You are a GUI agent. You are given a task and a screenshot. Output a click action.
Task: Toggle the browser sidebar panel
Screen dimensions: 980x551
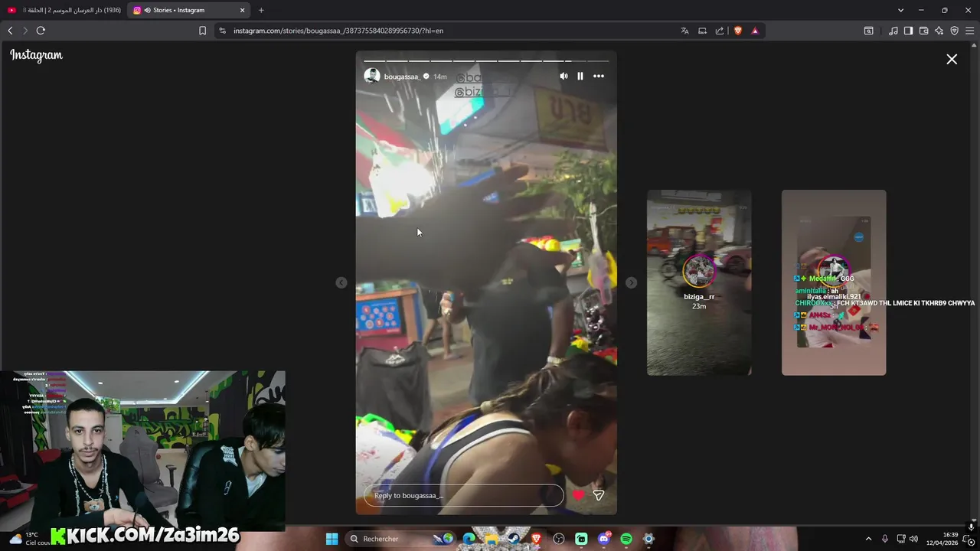[x=908, y=31]
